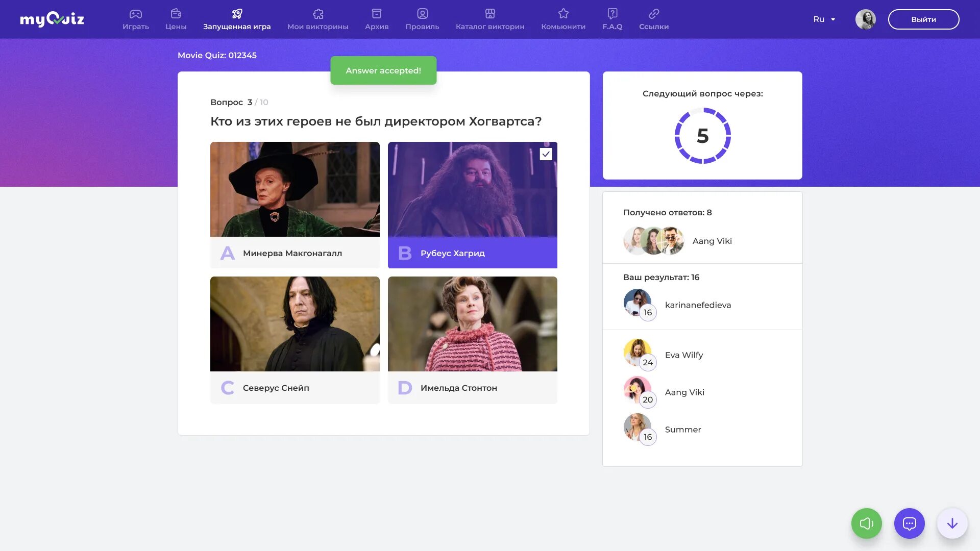Screen dimensions: 980x551
Task: Click the Выйти logout button
Action: (x=924, y=19)
